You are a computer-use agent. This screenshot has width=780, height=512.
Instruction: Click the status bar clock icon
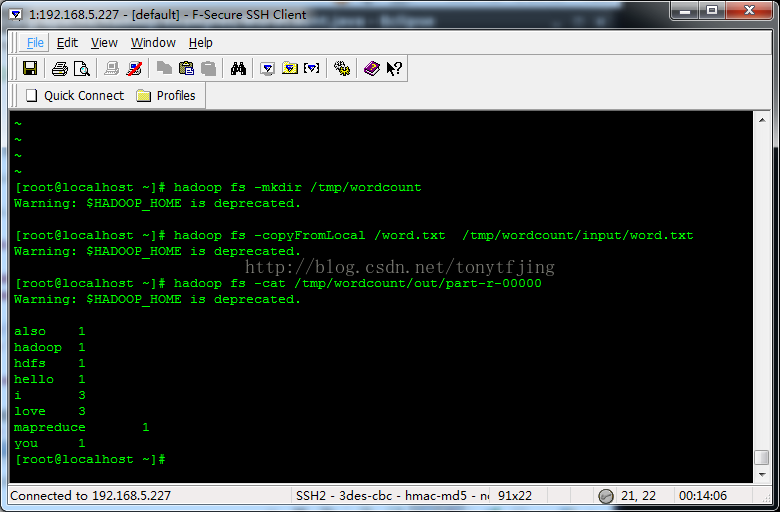tap(605, 496)
